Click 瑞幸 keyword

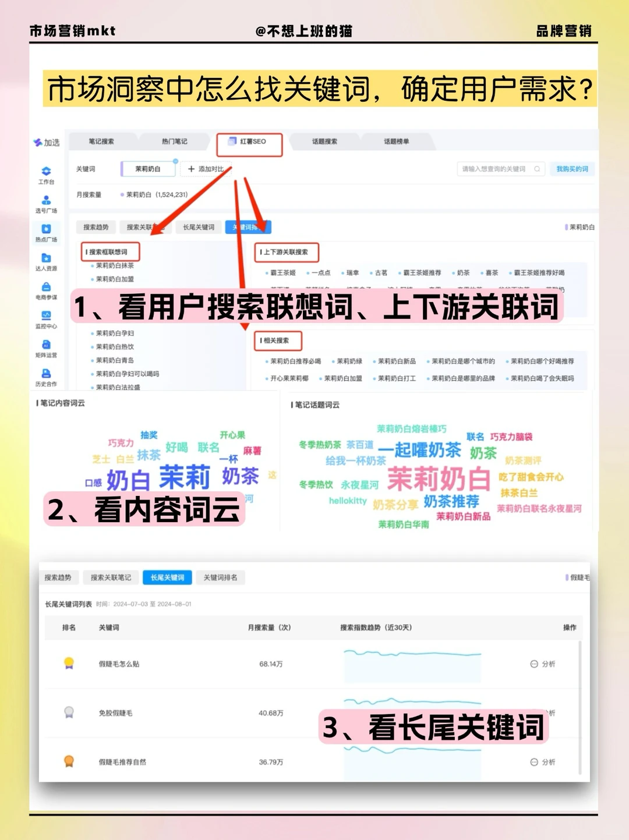click(352, 272)
